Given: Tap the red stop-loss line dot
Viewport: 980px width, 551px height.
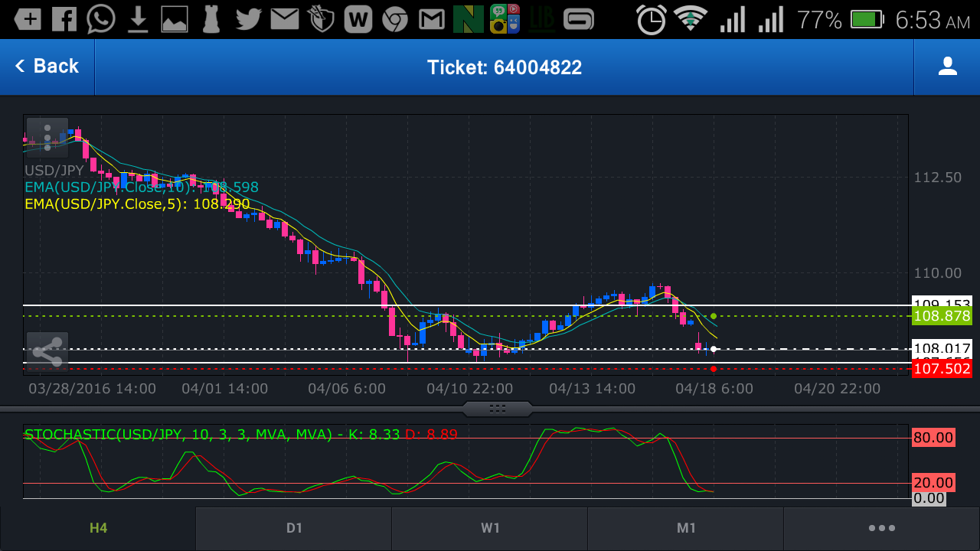Looking at the screenshot, I should tap(713, 369).
